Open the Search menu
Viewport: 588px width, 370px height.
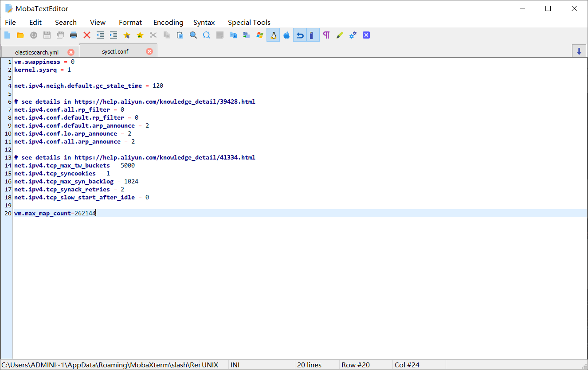point(66,22)
